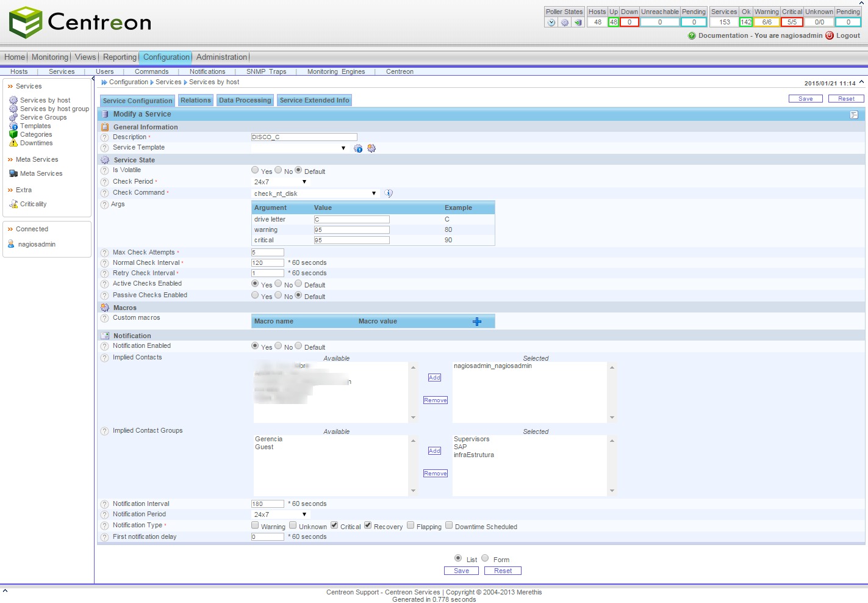Click the green arrow icon under Poller States
Viewport: 868px width, 603px height.
point(578,23)
